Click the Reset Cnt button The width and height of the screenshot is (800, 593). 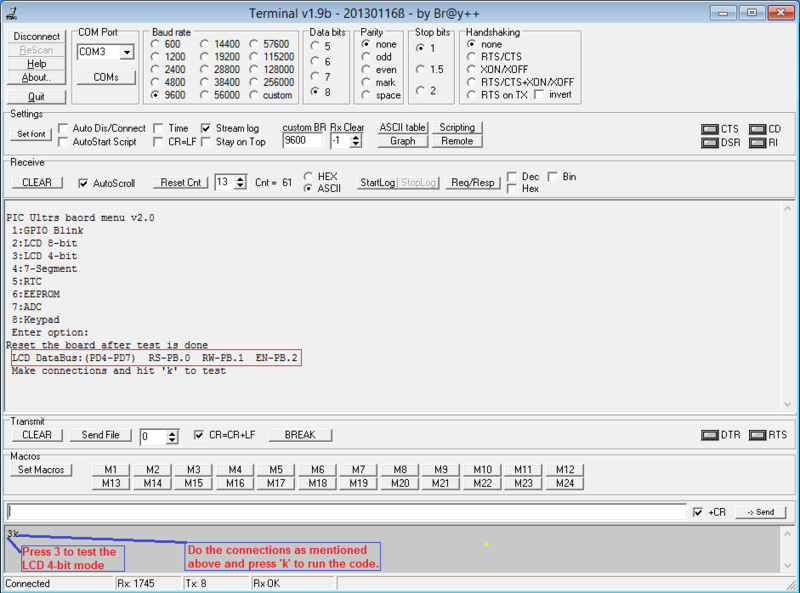tap(181, 183)
